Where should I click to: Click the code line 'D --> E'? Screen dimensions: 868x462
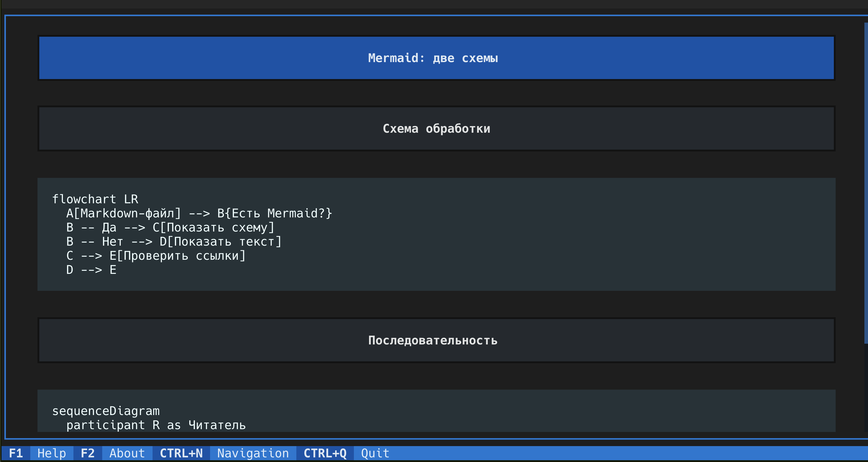point(91,270)
